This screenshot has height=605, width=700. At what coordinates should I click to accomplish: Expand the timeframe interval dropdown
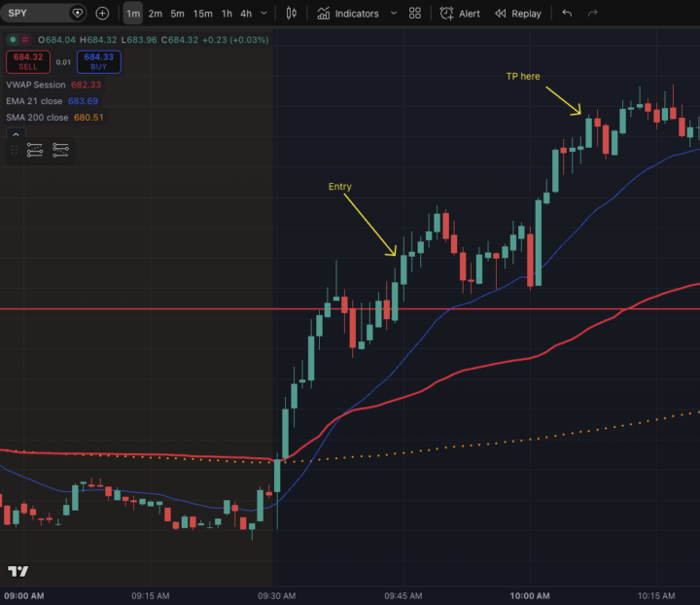tap(263, 14)
